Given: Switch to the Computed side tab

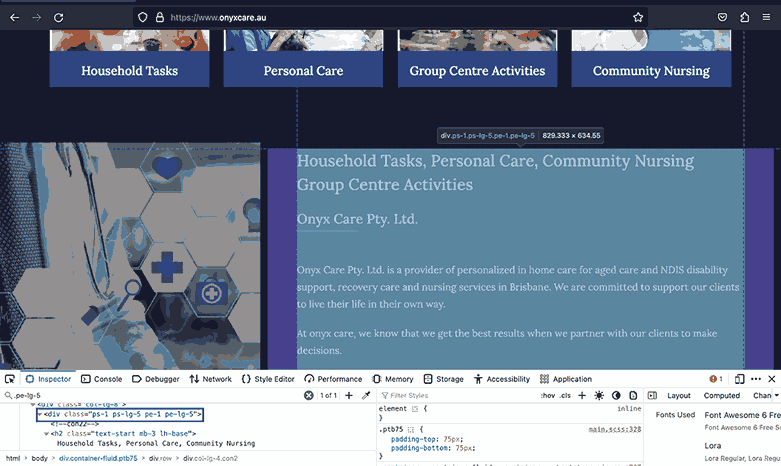Looking at the screenshot, I should click(x=722, y=395).
